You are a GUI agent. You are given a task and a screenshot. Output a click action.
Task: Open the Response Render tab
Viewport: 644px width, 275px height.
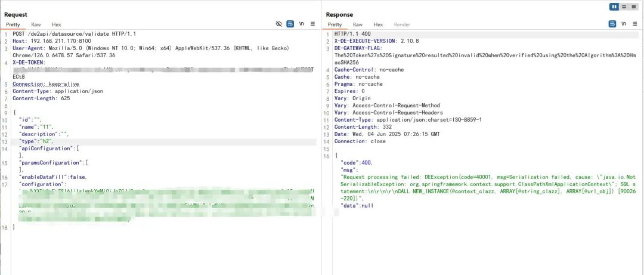[x=402, y=24]
